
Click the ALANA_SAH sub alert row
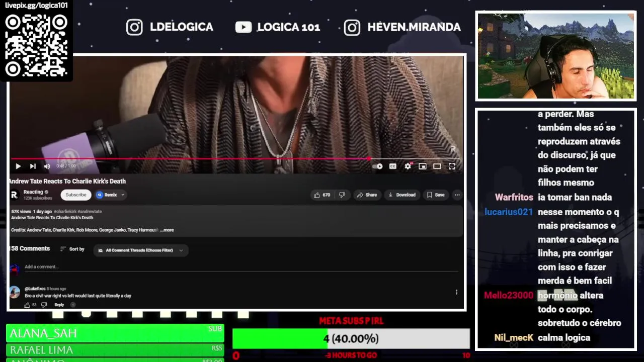115,333
